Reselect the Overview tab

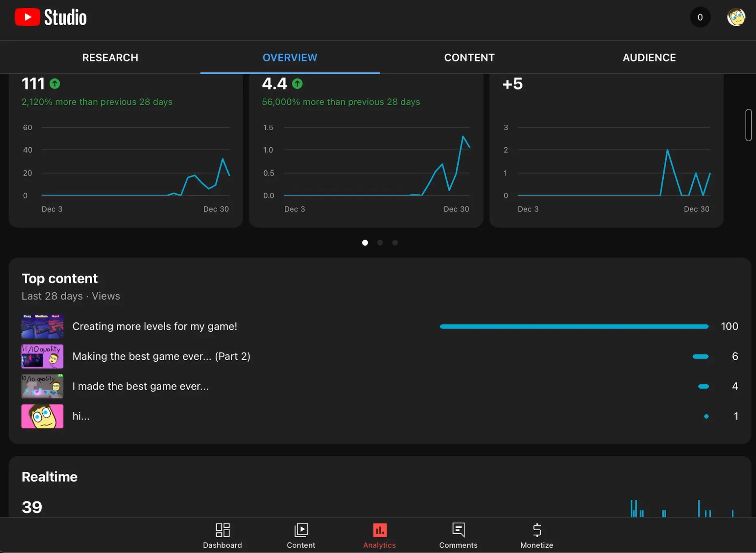(289, 57)
